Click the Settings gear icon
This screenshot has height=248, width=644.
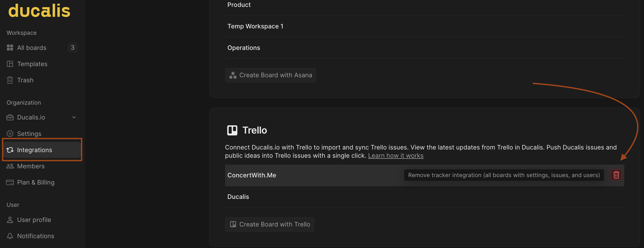point(10,134)
